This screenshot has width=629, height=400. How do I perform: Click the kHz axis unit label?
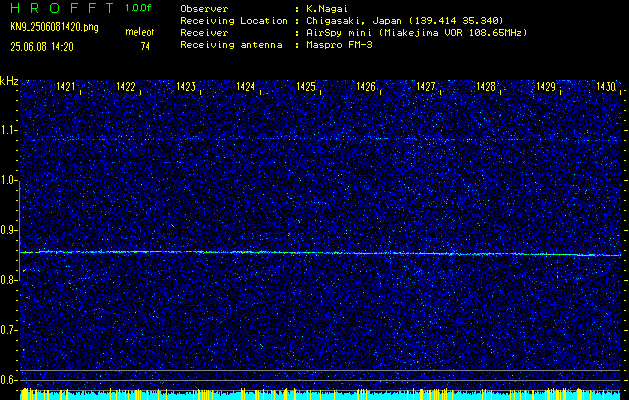tap(9, 81)
